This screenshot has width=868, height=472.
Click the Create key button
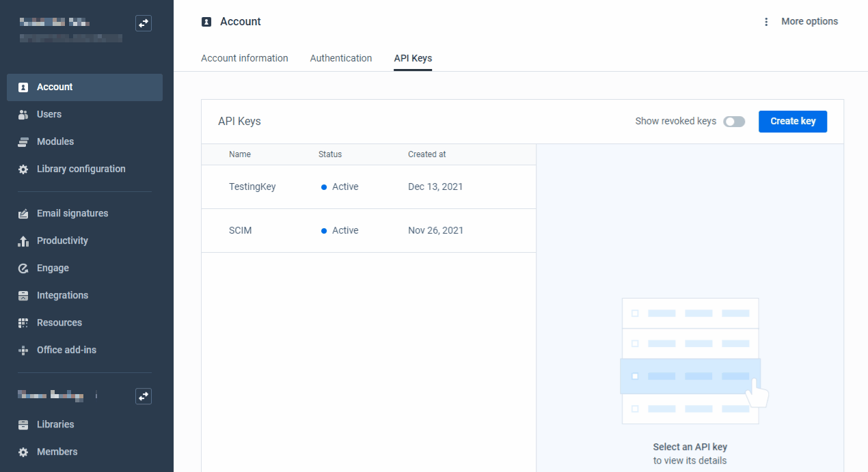click(x=792, y=121)
